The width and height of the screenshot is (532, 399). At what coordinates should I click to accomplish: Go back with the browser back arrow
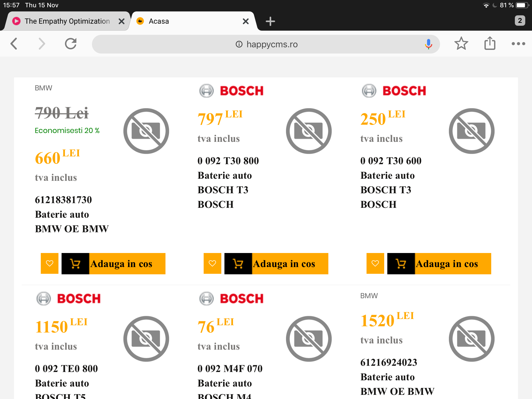(x=14, y=44)
